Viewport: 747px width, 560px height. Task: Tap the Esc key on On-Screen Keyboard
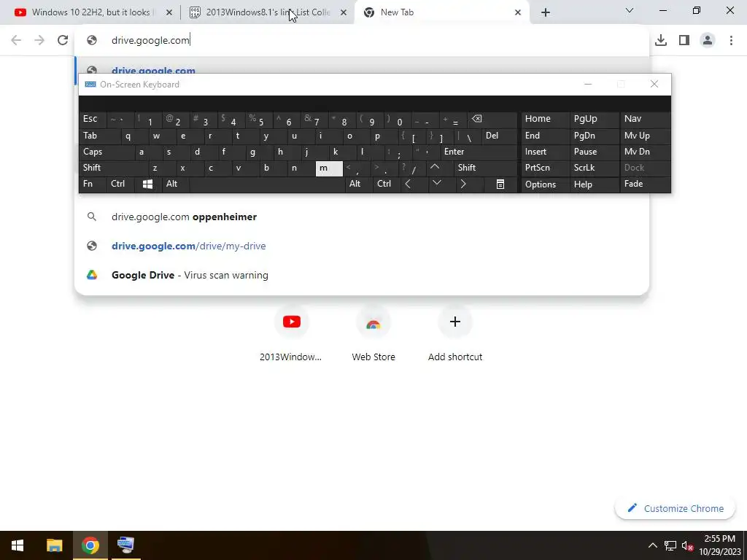[x=93, y=119]
